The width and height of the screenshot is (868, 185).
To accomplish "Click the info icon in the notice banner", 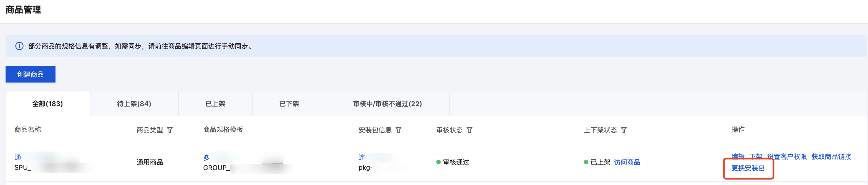I will coord(19,46).
